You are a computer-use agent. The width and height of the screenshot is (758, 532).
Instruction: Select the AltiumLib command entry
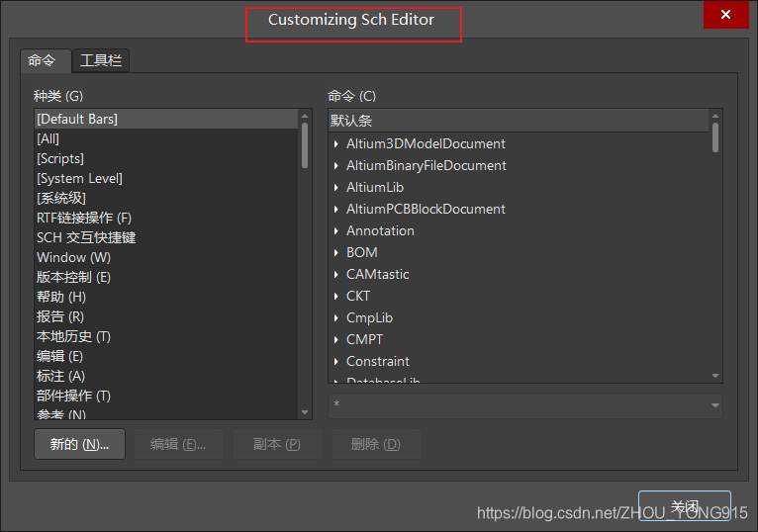pyautogui.click(x=375, y=188)
